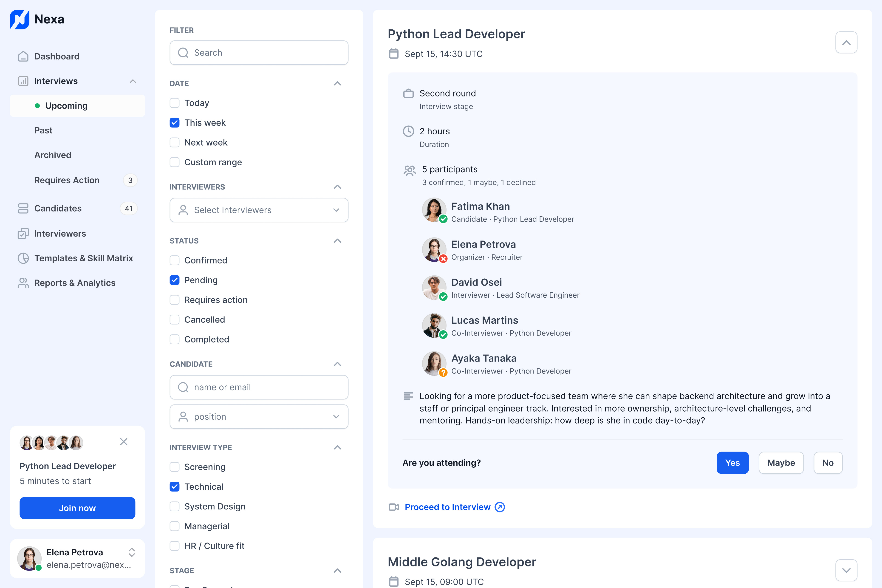Check the Next week date filter
The width and height of the screenshot is (882, 588).
[x=174, y=142]
